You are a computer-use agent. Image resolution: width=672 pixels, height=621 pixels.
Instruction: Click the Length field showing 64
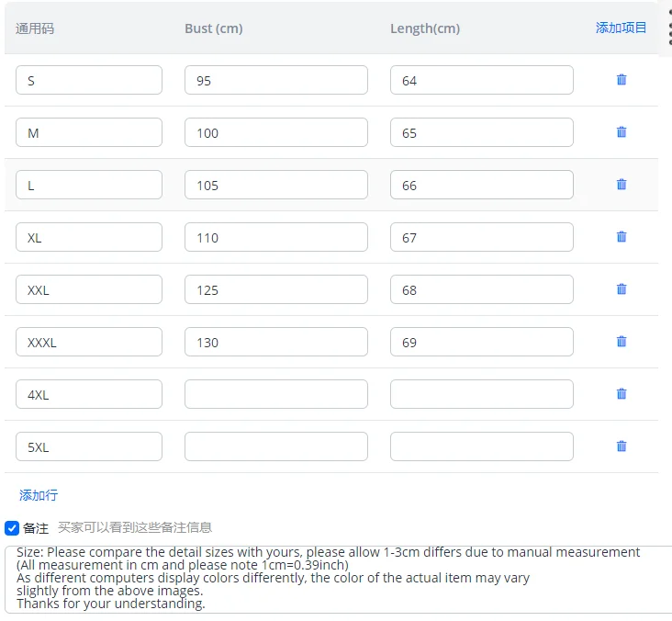[481, 80]
